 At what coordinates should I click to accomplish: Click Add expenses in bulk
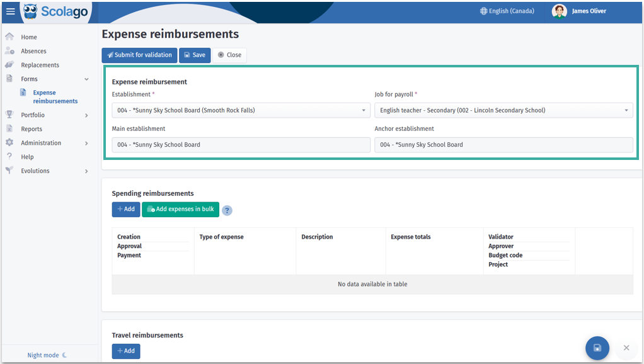pos(181,209)
